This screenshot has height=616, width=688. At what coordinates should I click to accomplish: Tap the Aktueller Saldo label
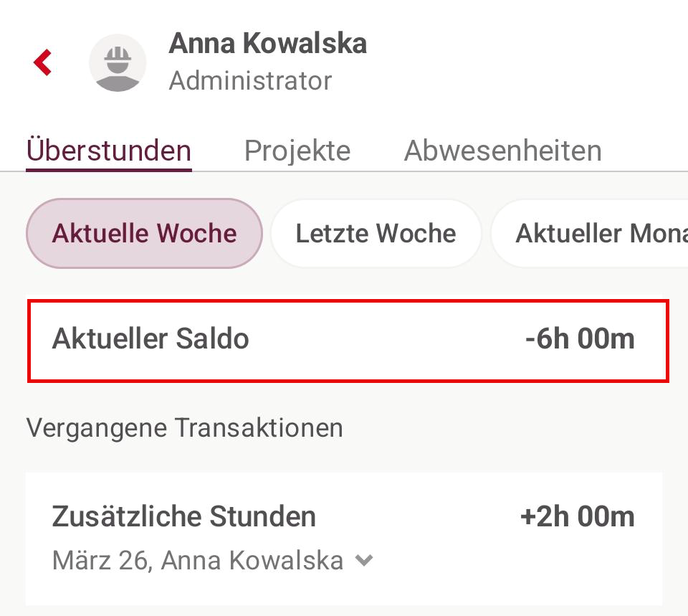click(150, 338)
